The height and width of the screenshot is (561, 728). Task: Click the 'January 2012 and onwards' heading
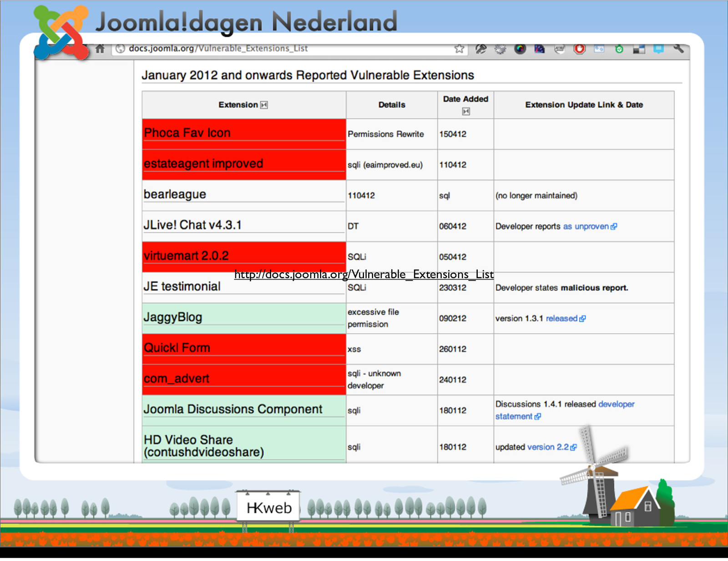308,75
